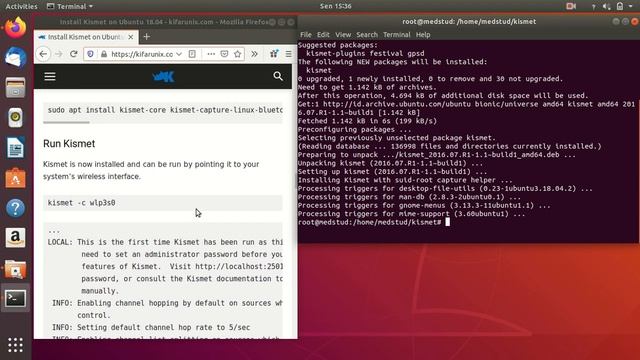
Task: Open the Files manager in the dock
Action: (x=16, y=87)
